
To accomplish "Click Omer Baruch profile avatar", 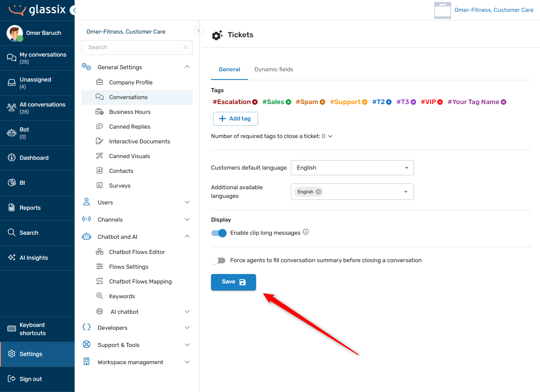I will pyautogui.click(x=15, y=33).
